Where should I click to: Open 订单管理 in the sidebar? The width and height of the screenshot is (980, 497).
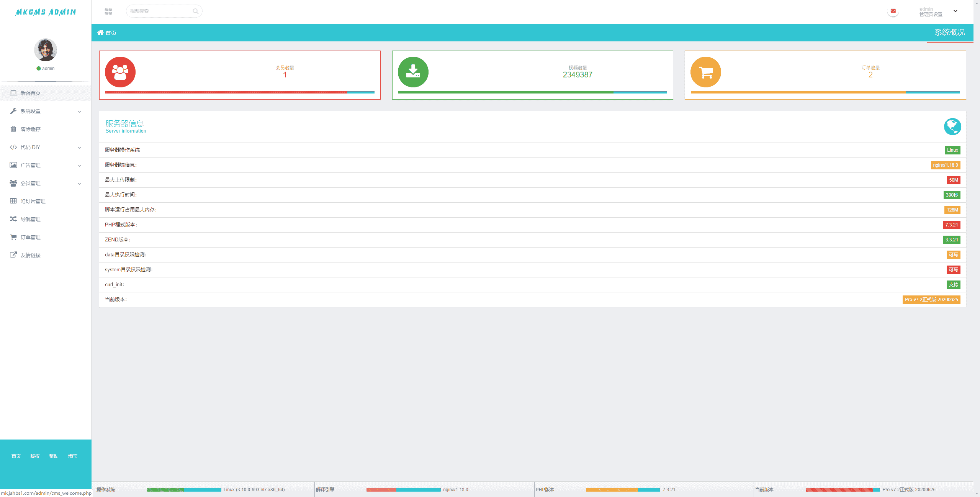tap(30, 237)
